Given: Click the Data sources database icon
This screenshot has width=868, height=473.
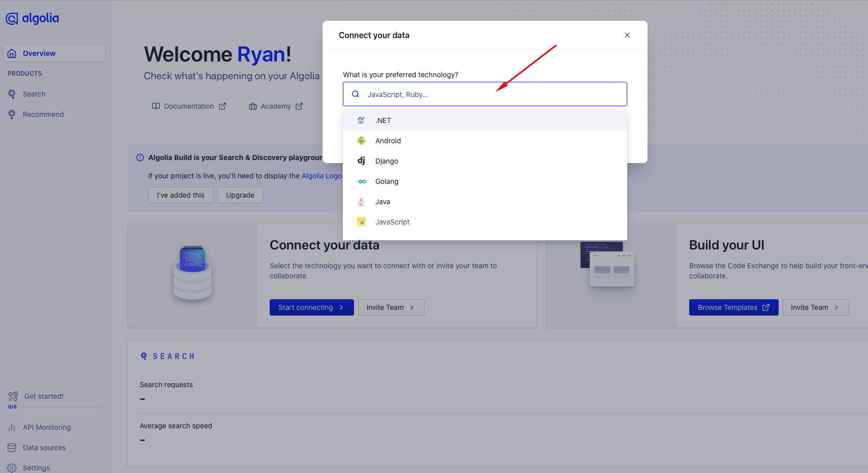Looking at the screenshot, I should [x=12, y=448].
